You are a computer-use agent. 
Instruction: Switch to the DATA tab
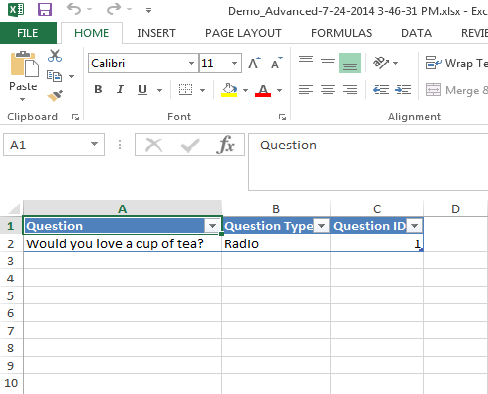coord(416,33)
